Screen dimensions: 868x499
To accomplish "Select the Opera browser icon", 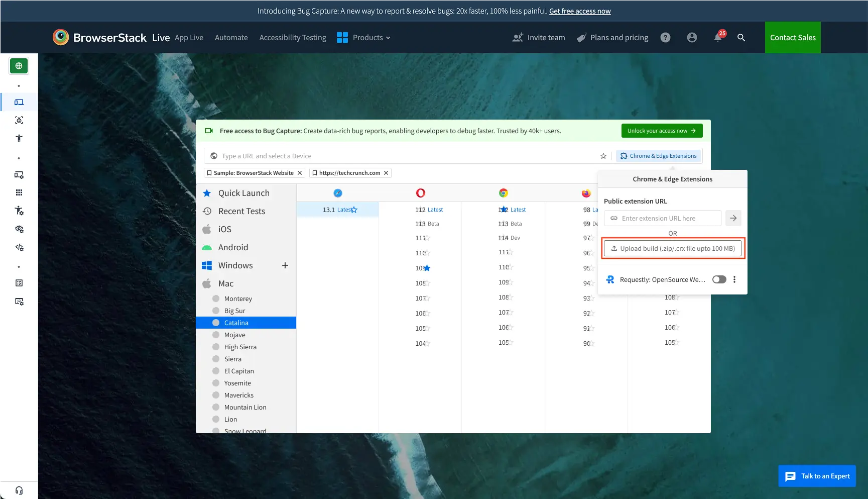I will tap(420, 192).
